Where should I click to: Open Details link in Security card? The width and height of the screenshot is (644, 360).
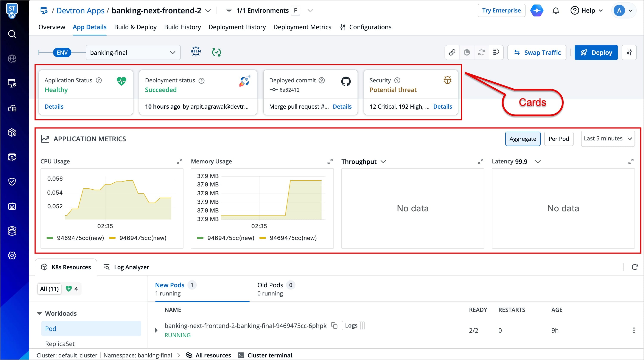coord(442,107)
